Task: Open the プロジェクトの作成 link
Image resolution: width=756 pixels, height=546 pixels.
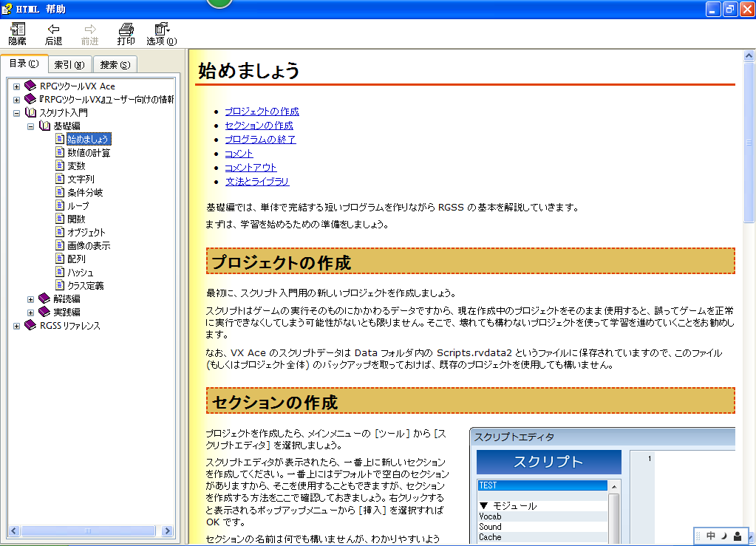Action: click(x=262, y=112)
